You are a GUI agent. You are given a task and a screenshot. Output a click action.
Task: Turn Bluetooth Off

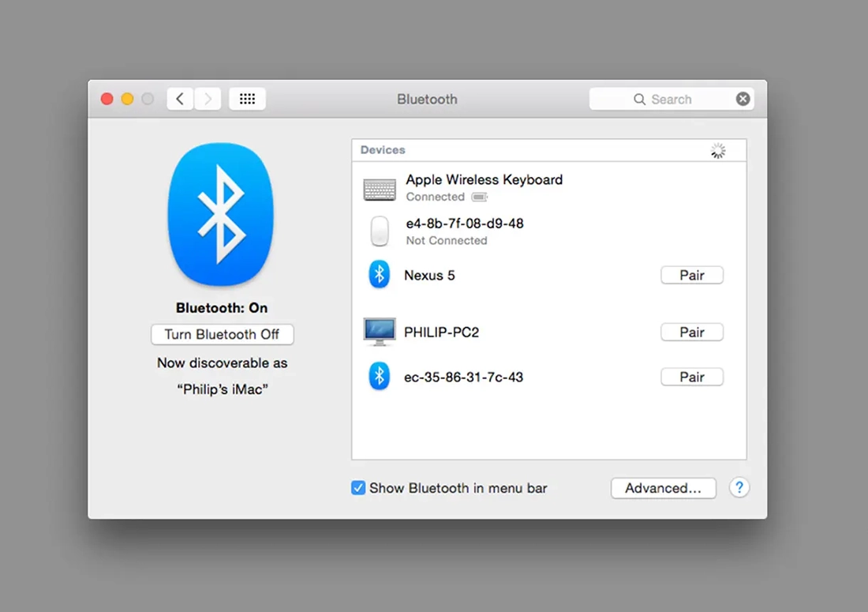(222, 334)
